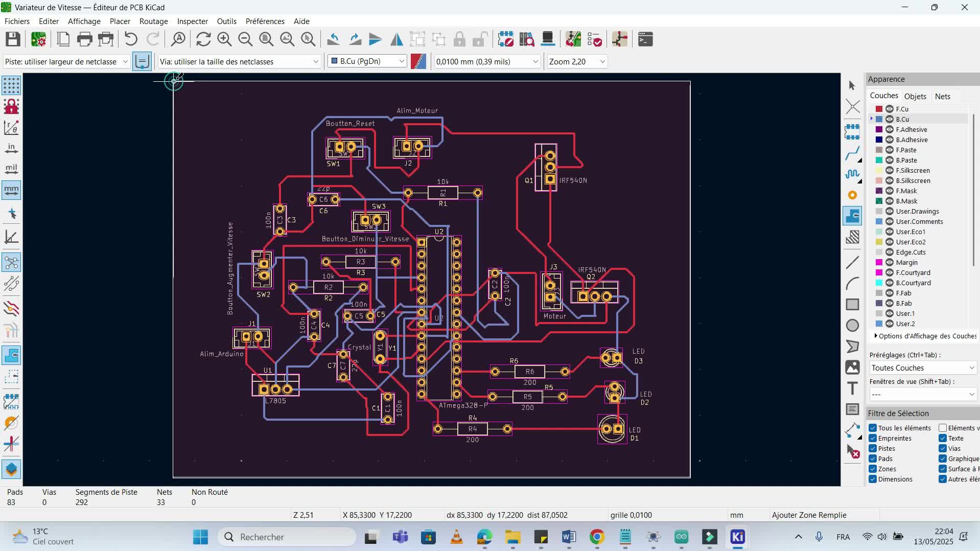Mirror selection with the flip triangles icon
This screenshot has width=980, height=551.
click(396, 39)
